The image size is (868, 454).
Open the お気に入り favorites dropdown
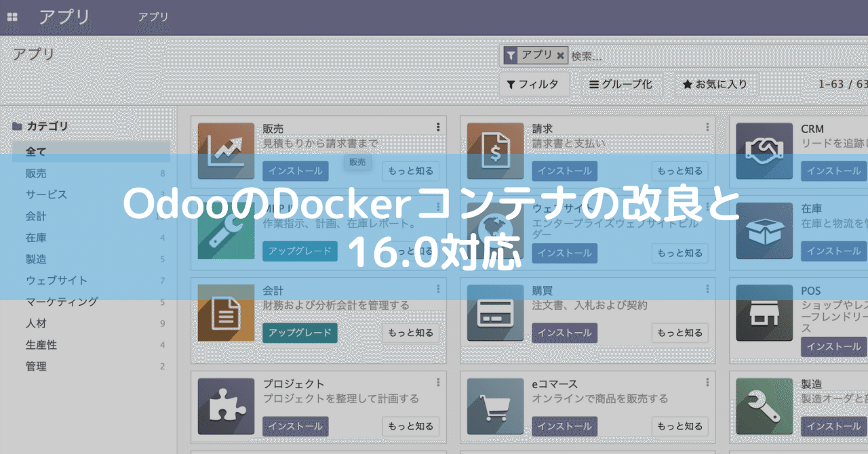[x=715, y=84]
